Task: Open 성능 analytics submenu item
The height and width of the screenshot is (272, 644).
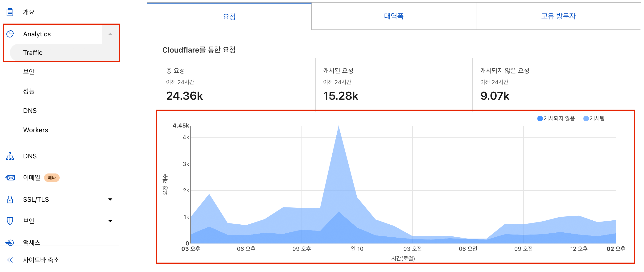Action: (x=29, y=91)
